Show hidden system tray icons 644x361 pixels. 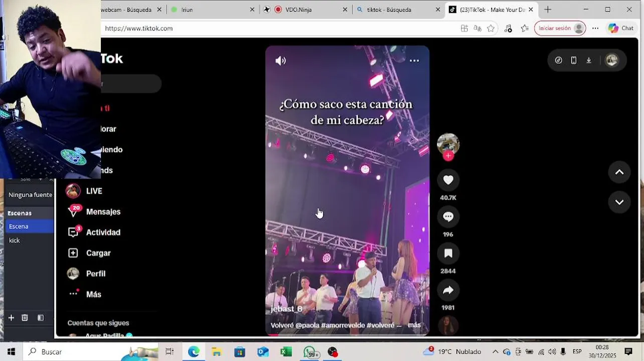click(495, 352)
